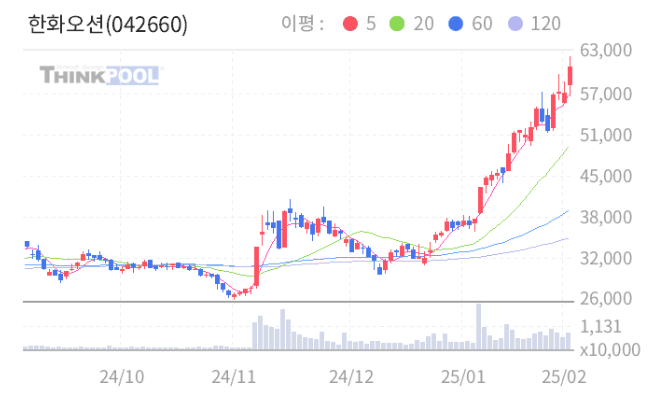Click the 26,000 price axis label

coord(606,299)
